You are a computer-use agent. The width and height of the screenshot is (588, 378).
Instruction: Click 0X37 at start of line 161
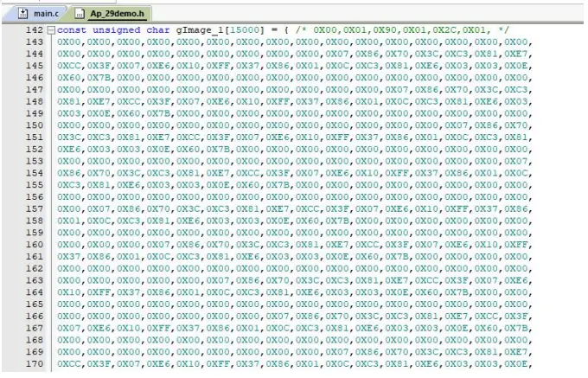point(69,257)
